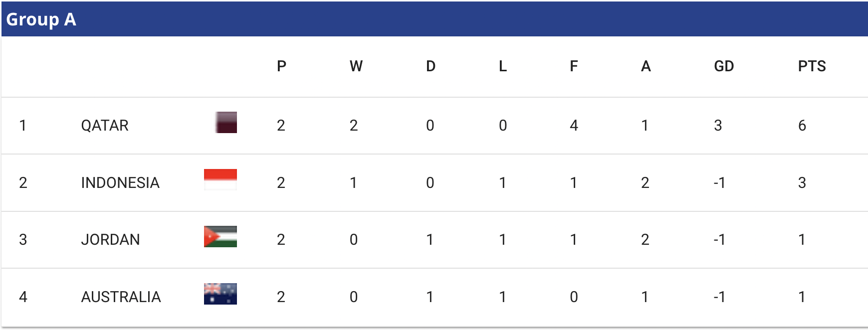Click Qatar's points value of 6
Image resolution: width=868 pixels, height=330 pixels.
pos(802,126)
